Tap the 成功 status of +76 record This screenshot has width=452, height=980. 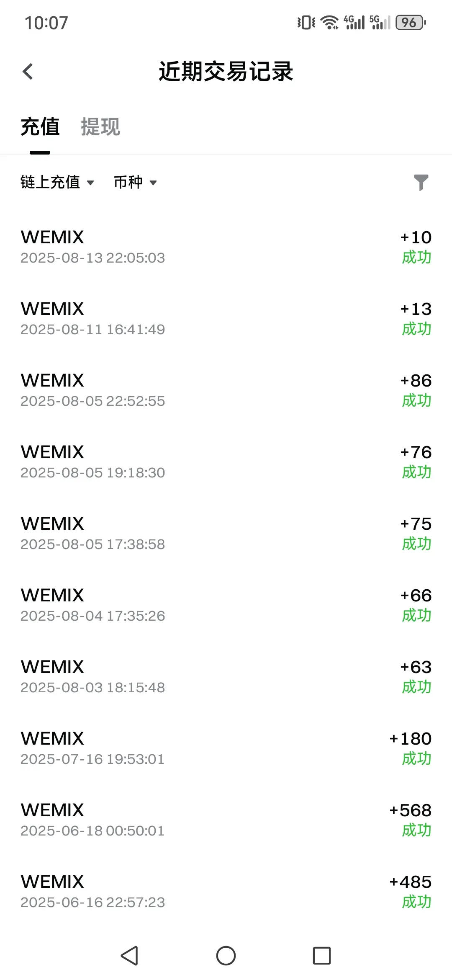[416, 472]
